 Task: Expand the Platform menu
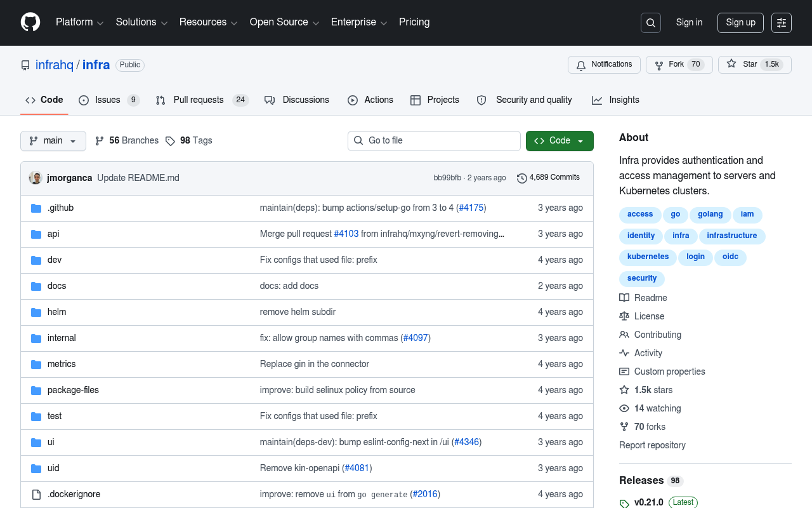pos(79,22)
